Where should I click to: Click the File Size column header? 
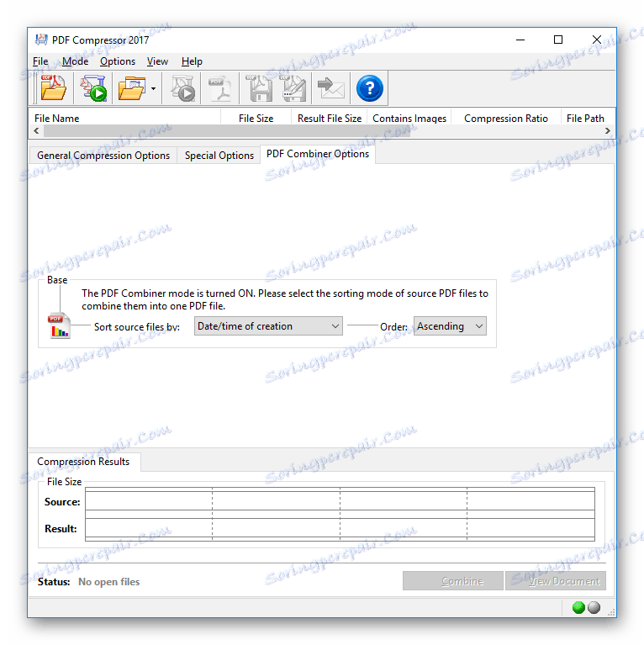coord(256,118)
